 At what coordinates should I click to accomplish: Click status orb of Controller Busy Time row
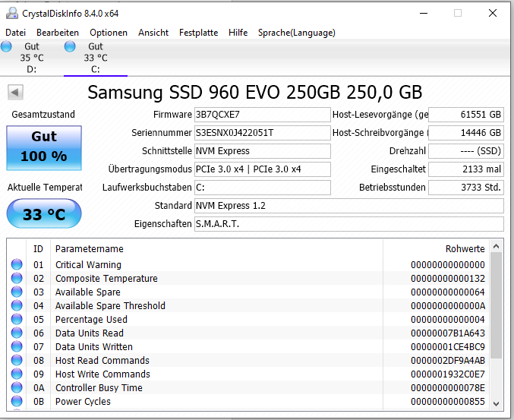point(17,387)
